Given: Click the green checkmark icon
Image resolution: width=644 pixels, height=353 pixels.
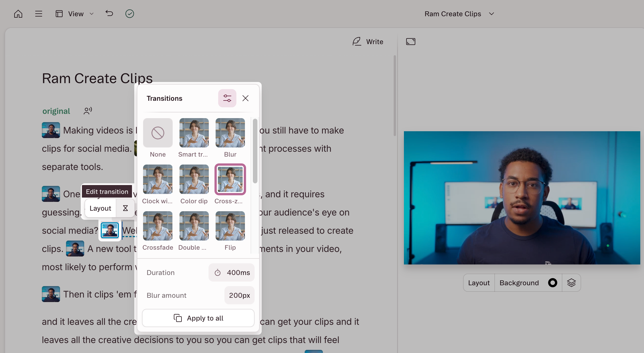Looking at the screenshot, I should (130, 13).
